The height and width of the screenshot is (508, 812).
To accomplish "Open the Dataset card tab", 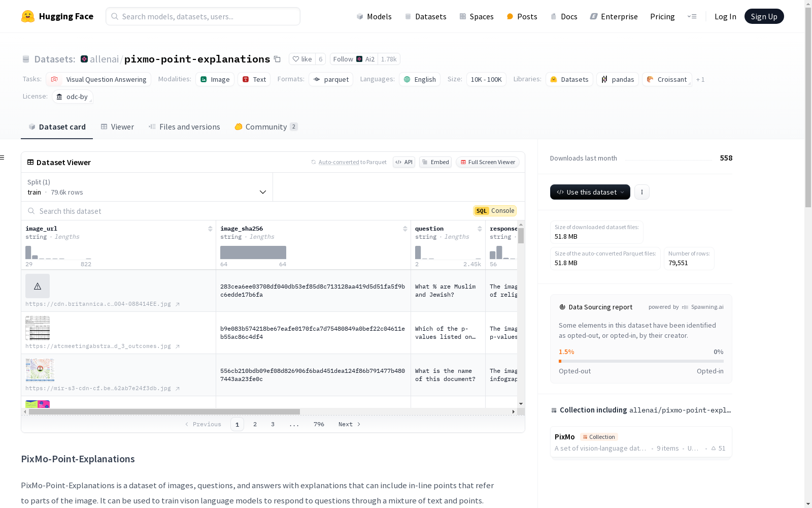I will point(57,127).
